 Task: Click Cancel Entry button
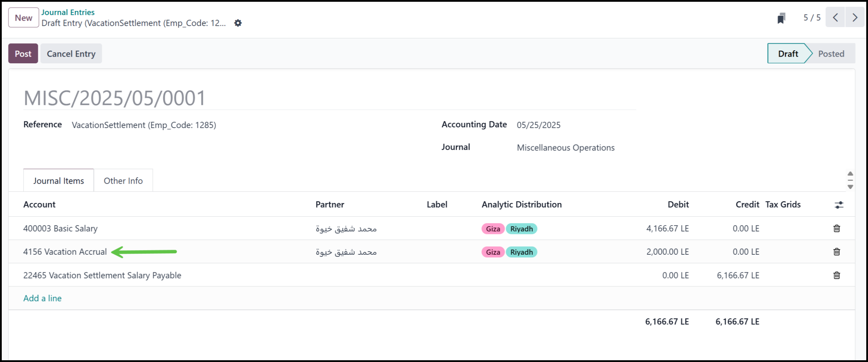click(x=71, y=54)
